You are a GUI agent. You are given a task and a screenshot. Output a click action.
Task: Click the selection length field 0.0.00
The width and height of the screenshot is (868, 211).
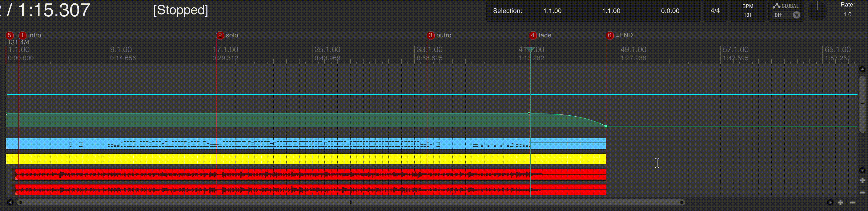(x=670, y=11)
